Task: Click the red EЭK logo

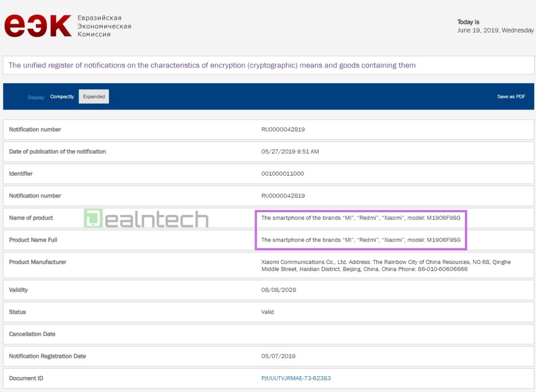Action: point(38,26)
